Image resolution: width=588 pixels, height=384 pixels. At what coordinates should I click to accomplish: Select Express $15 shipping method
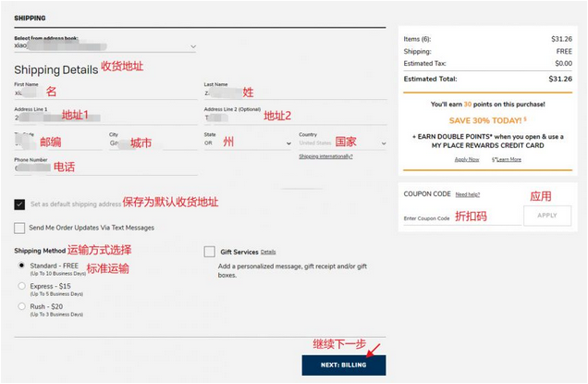[x=22, y=286]
